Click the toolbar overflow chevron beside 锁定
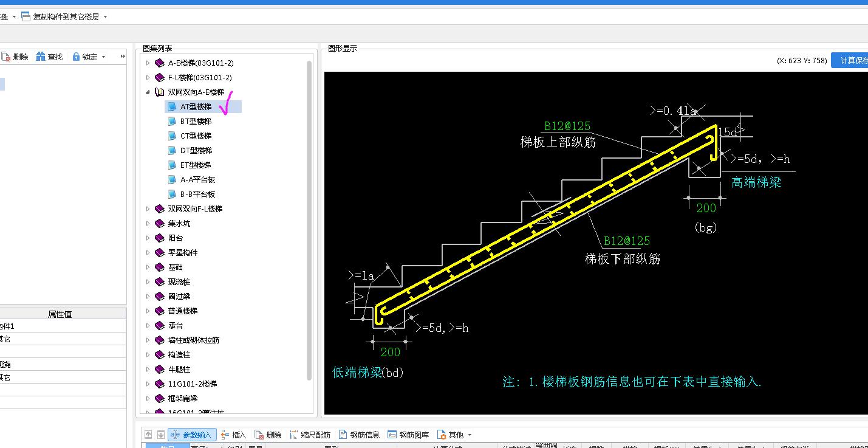The height and width of the screenshot is (448, 868). click(x=122, y=57)
